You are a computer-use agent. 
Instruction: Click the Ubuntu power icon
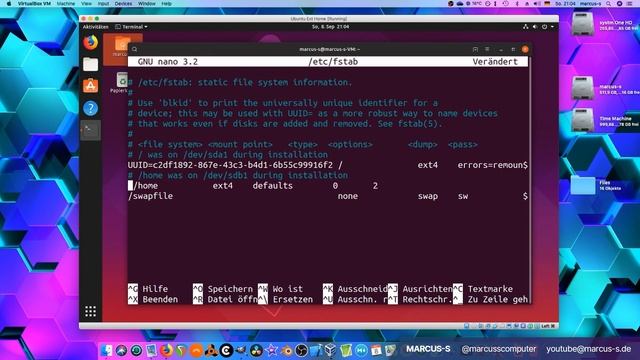[x=544, y=27]
